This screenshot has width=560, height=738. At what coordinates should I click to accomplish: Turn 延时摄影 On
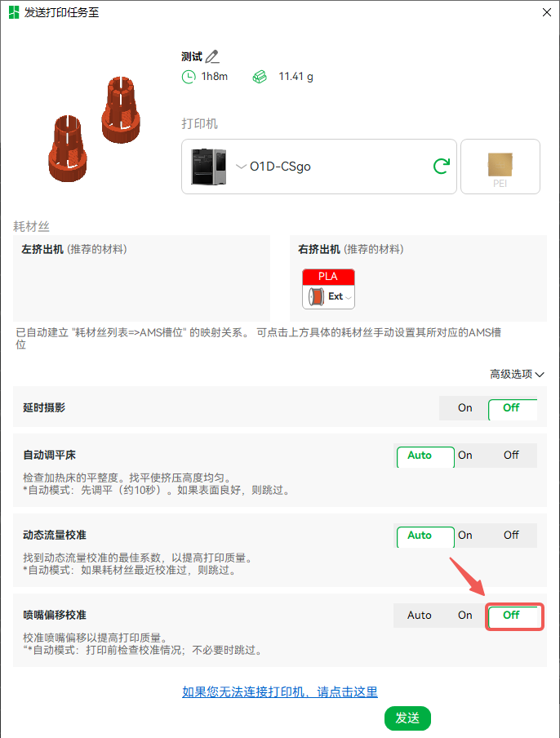click(x=465, y=408)
